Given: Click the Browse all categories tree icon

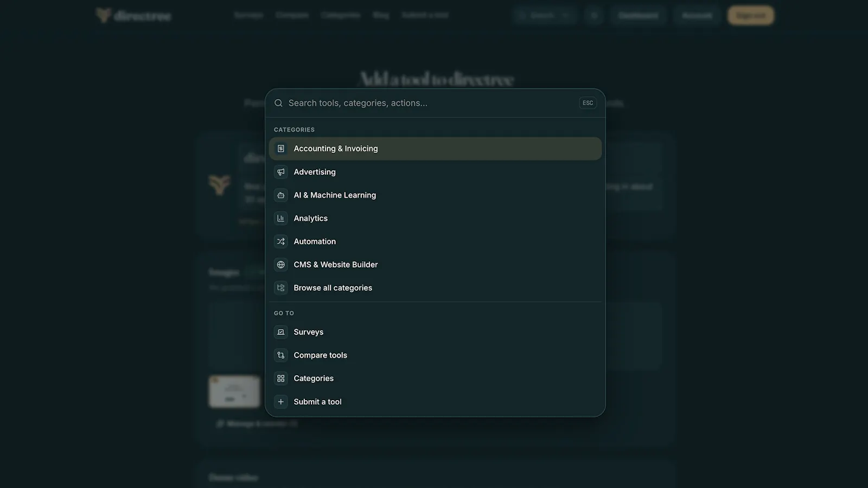Looking at the screenshot, I should coord(281,288).
